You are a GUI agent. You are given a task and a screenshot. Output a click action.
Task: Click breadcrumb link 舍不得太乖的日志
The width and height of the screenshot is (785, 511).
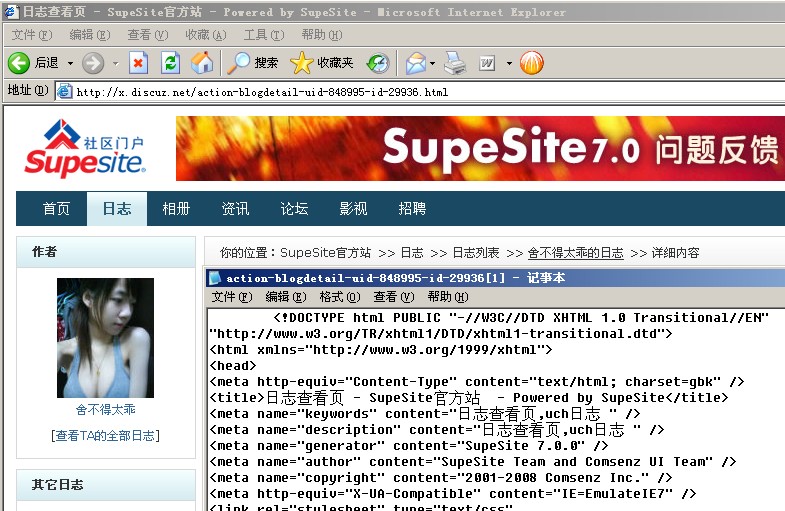(576, 253)
